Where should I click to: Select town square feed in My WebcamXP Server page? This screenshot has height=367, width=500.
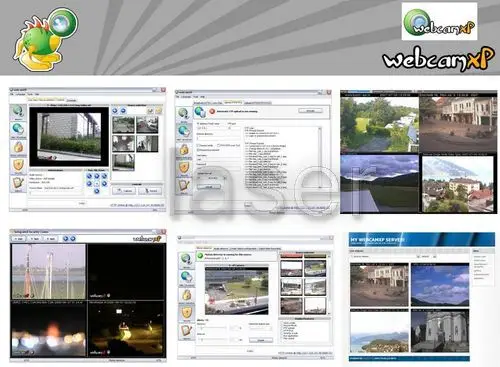(x=379, y=284)
